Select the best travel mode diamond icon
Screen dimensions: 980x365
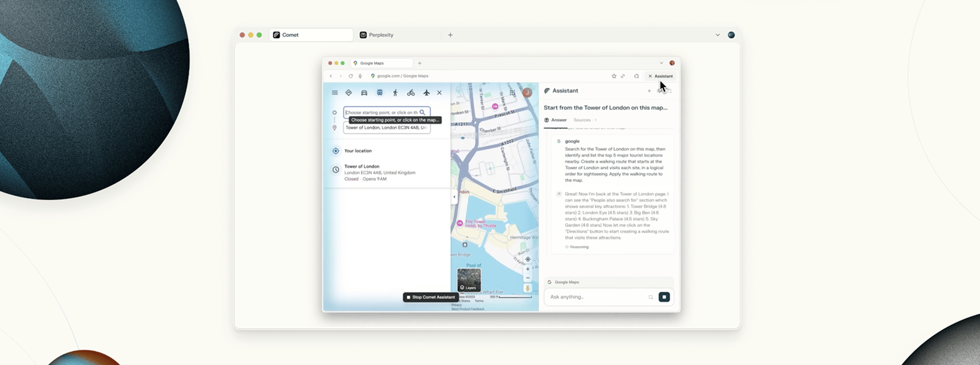click(x=348, y=93)
